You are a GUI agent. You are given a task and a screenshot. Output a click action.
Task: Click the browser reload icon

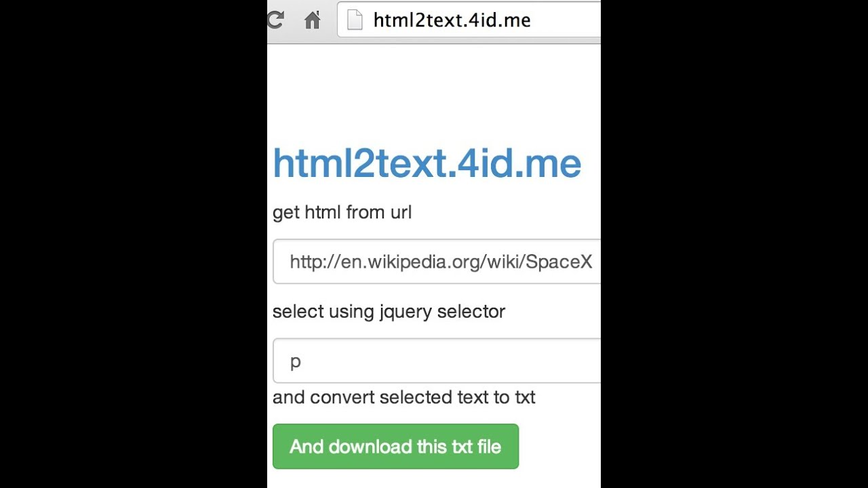coord(275,20)
